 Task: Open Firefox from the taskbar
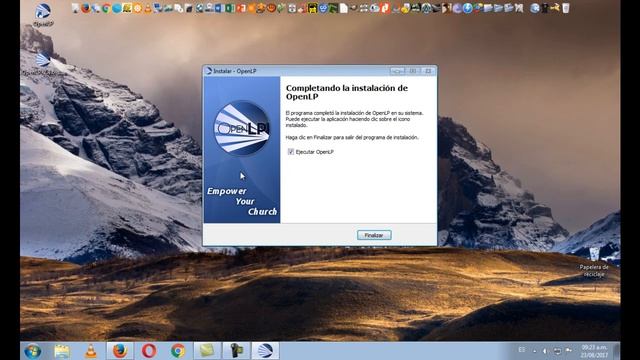pos(120,351)
